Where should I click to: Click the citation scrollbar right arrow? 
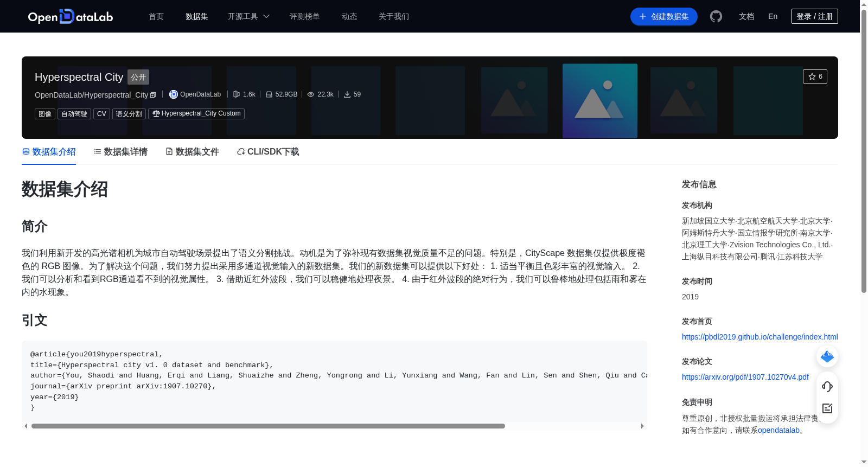tap(642, 426)
